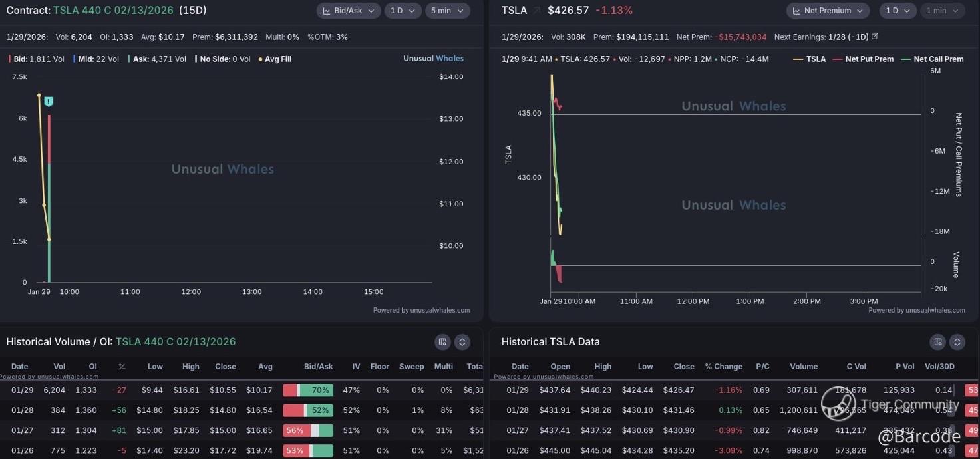Open the TSLA chart 1 D range dropdown
This screenshot has width=980, height=459.
(x=898, y=11)
